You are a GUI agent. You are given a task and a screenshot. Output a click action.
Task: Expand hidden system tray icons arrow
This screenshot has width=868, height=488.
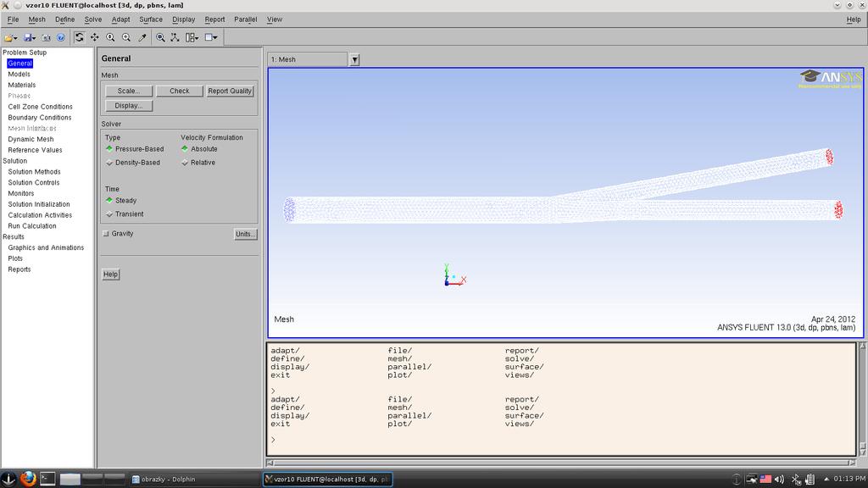point(826,480)
